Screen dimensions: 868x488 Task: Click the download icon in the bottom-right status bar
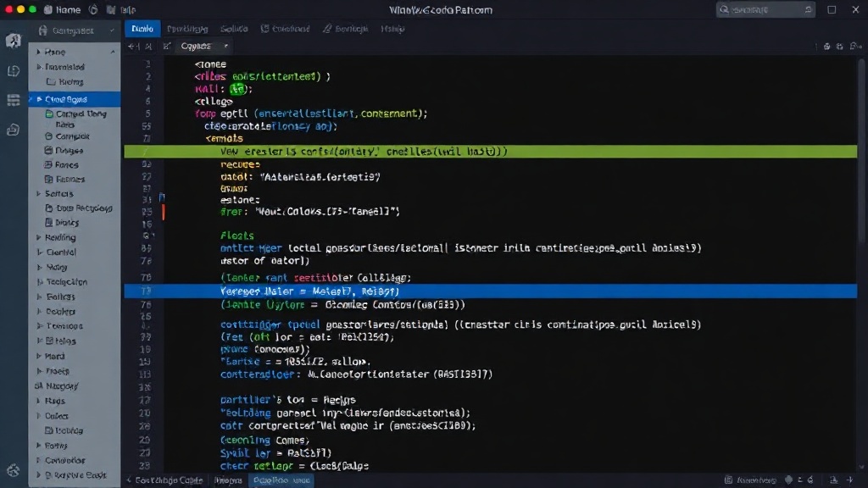[834, 480]
